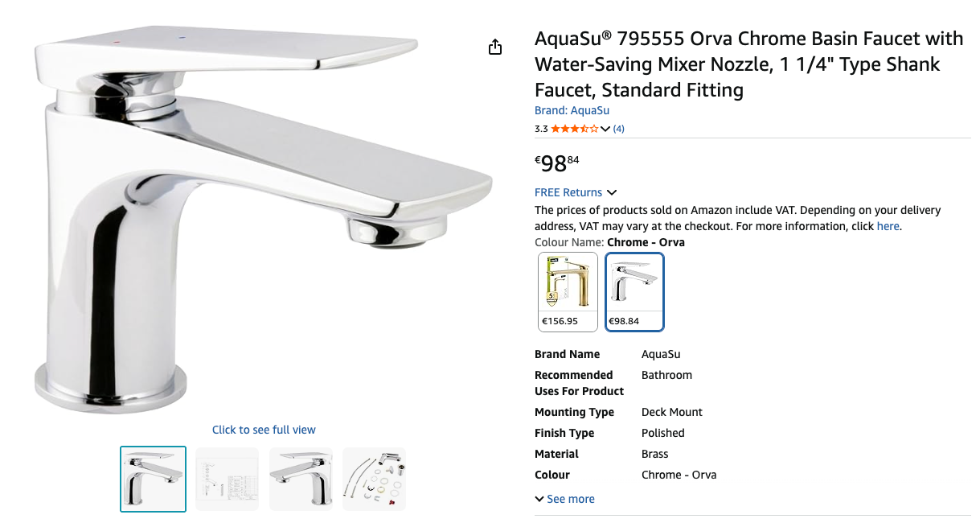The image size is (980, 523).
Task: Select the gold faucet colour option €156.95
Action: (568, 291)
